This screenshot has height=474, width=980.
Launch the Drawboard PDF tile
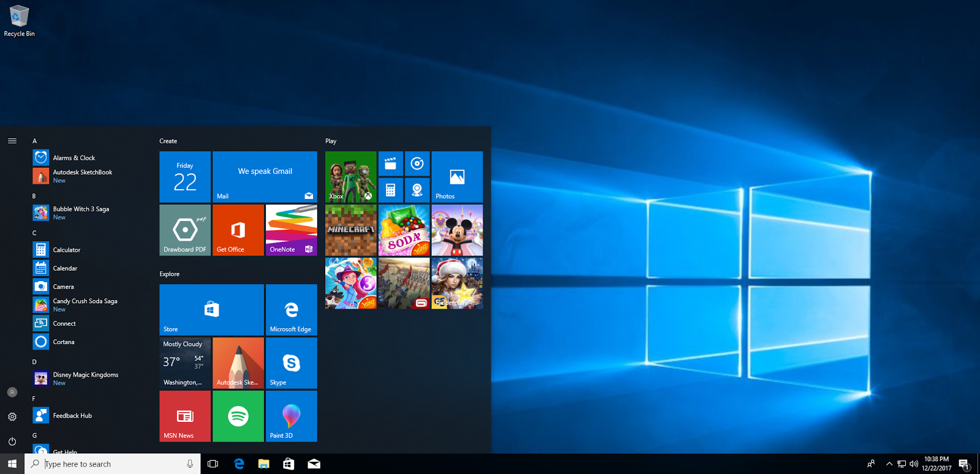(185, 230)
